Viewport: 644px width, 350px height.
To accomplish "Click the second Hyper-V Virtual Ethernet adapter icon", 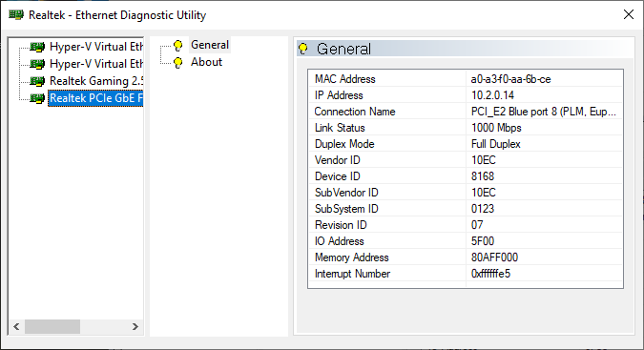I will click(x=37, y=64).
